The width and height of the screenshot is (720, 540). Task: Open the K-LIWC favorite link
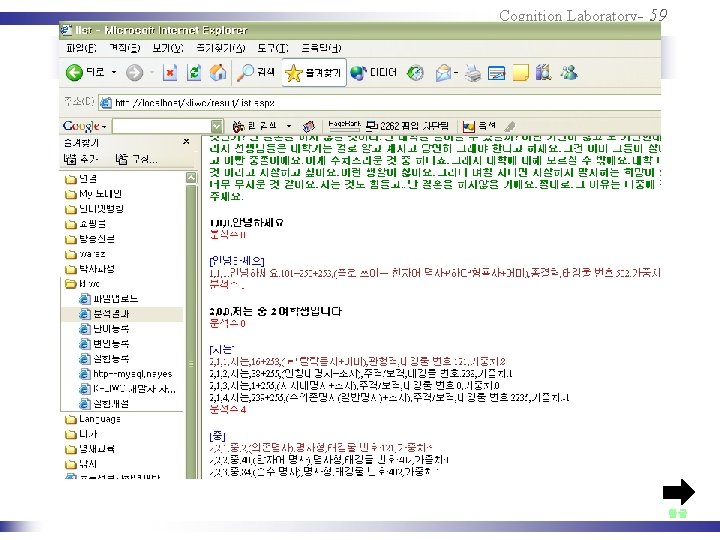click(128, 389)
